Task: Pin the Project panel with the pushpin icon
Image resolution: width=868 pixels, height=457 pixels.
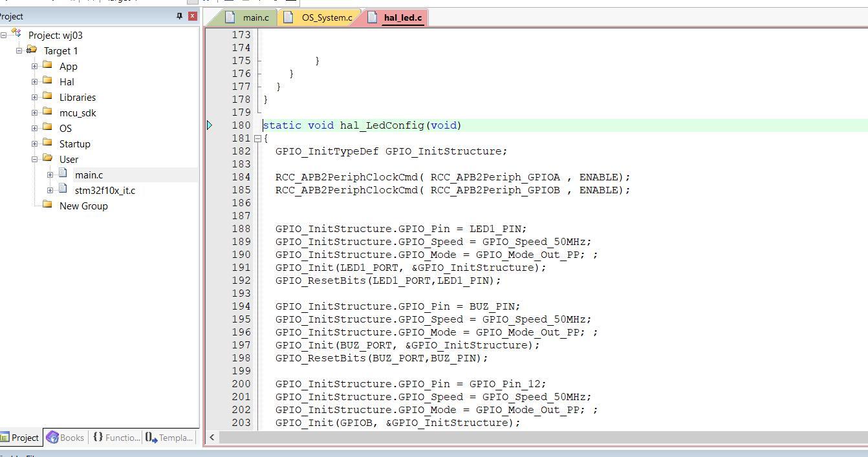Action: (180, 16)
